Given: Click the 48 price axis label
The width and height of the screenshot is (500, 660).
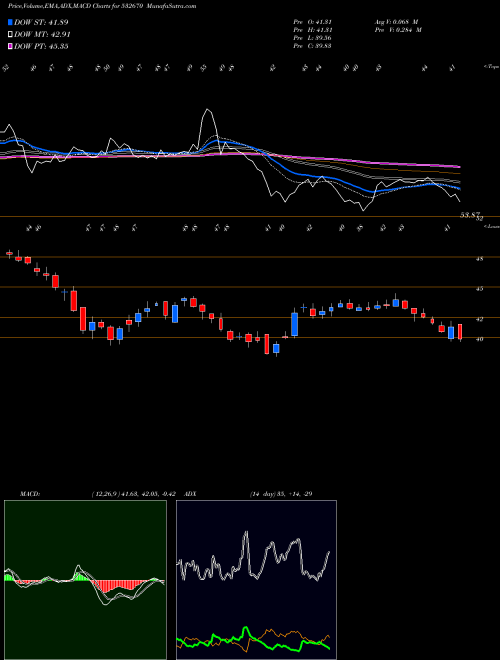Looking at the screenshot, I should coord(479,259).
